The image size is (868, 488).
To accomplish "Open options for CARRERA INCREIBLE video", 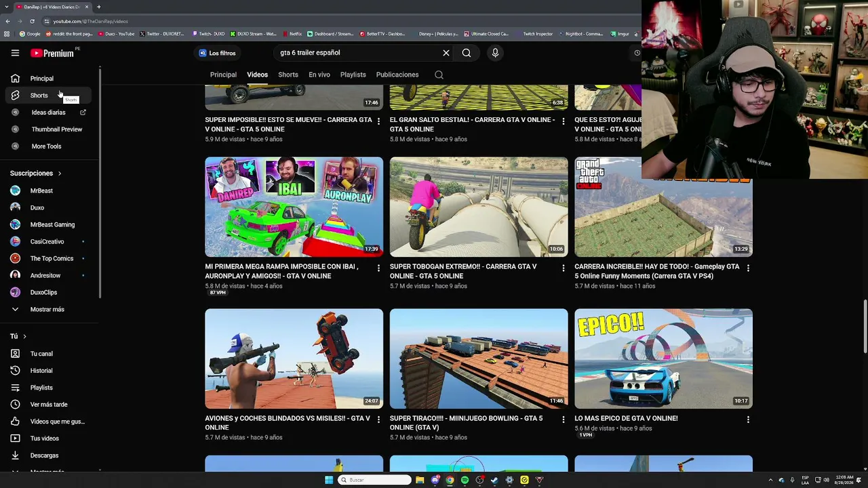I will (748, 268).
